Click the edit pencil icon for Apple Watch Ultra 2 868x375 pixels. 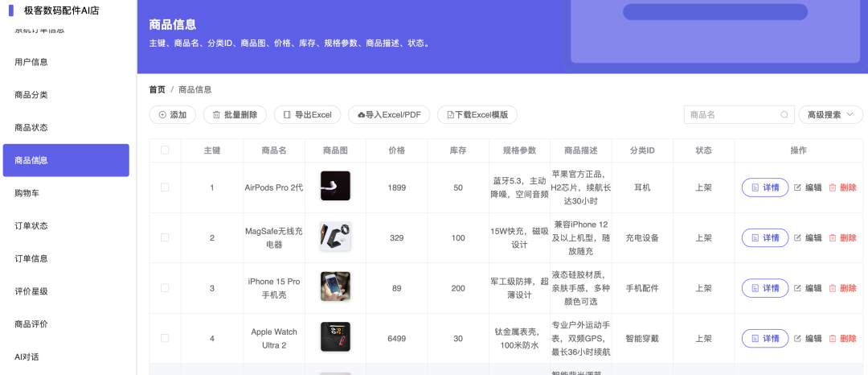click(798, 339)
